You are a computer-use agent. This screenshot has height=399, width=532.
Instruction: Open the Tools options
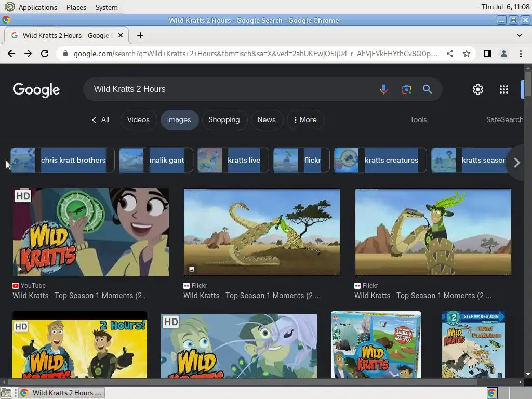click(418, 120)
